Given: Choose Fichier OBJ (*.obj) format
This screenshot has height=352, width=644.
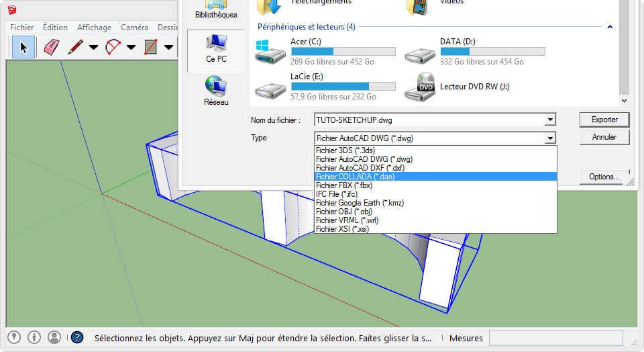Looking at the screenshot, I should point(435,212).
